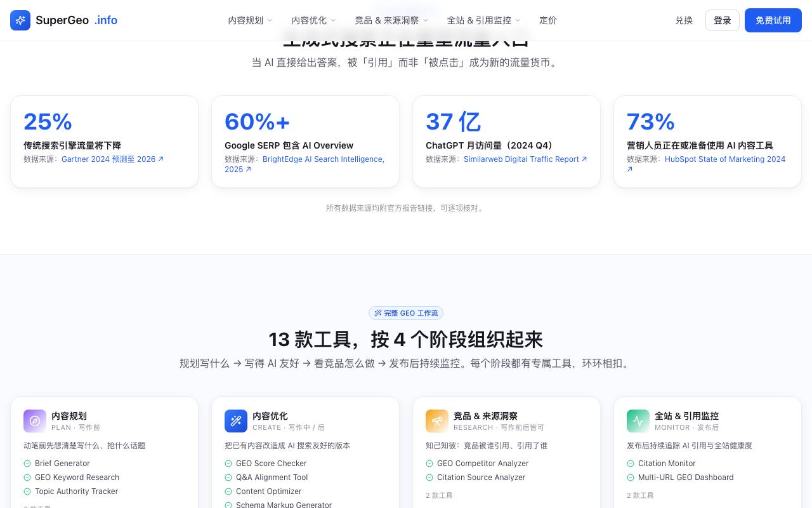The image size is (812, 508).
Task: Click the 全站 & 引用监控 pulse icon
Action: tap(638, 421)
